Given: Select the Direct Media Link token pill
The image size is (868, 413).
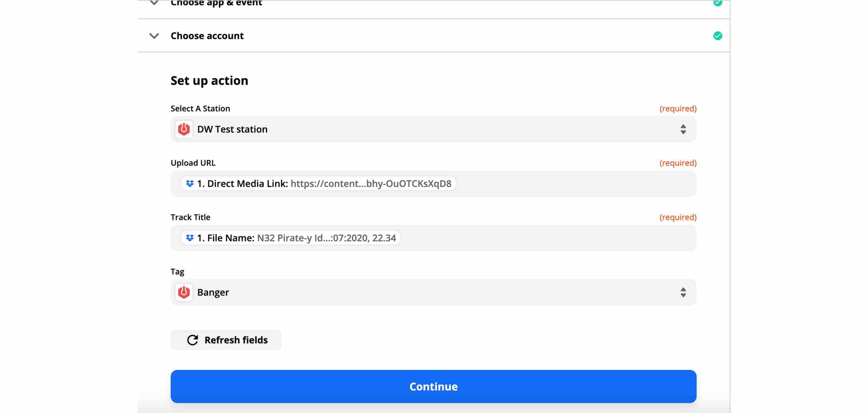Looking at the screenshot, I should 318,183.
